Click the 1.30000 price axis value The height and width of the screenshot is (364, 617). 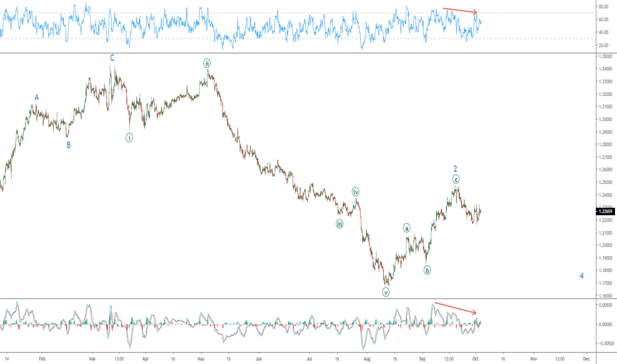tap(606, 119)
